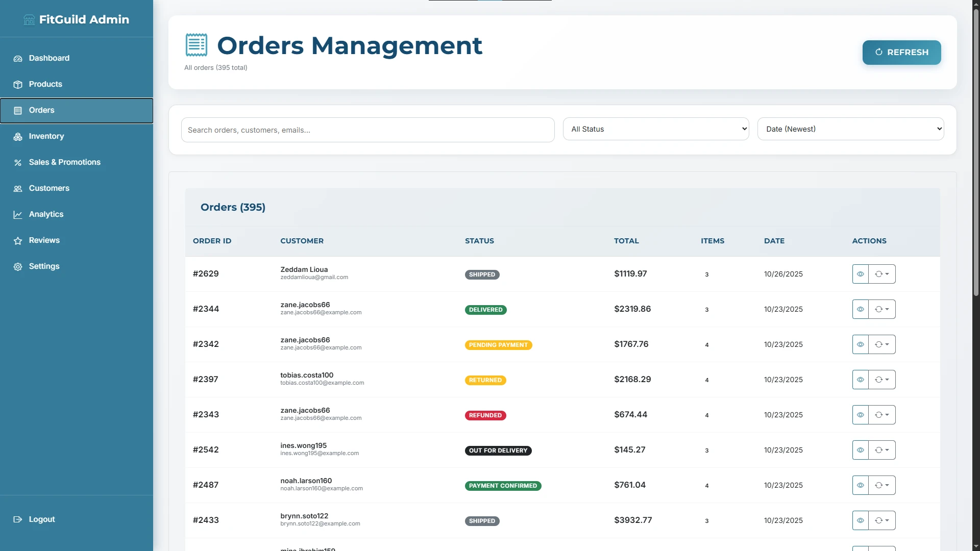Open status update dropdown for order #2344

pos(882,309)
